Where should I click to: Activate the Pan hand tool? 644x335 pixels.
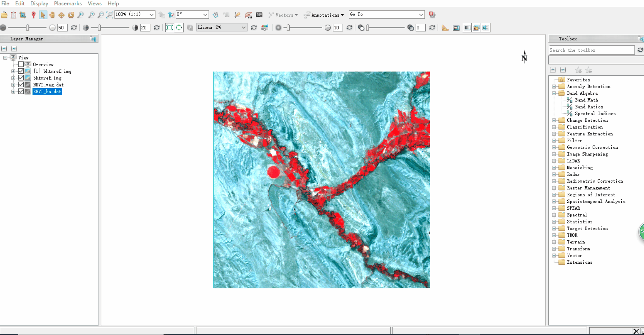[52, 15]
